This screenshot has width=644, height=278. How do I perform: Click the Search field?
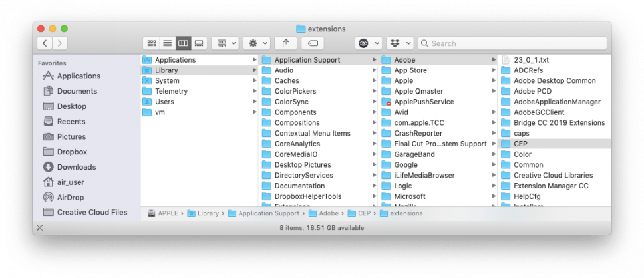512,43
